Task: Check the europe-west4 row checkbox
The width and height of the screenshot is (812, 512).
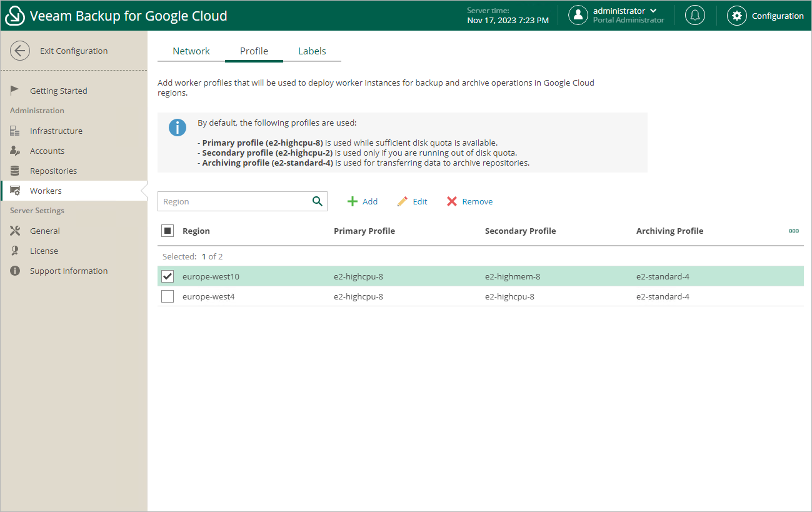Action: coord(168,296)
